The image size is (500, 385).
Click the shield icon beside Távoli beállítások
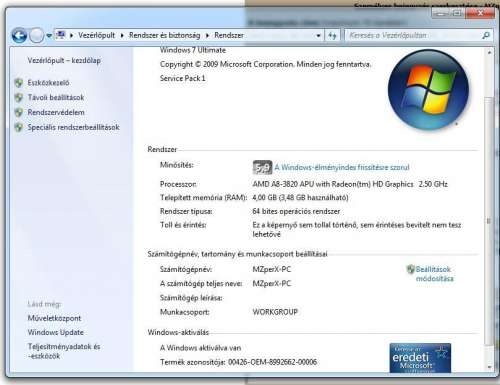coord(19,98)
